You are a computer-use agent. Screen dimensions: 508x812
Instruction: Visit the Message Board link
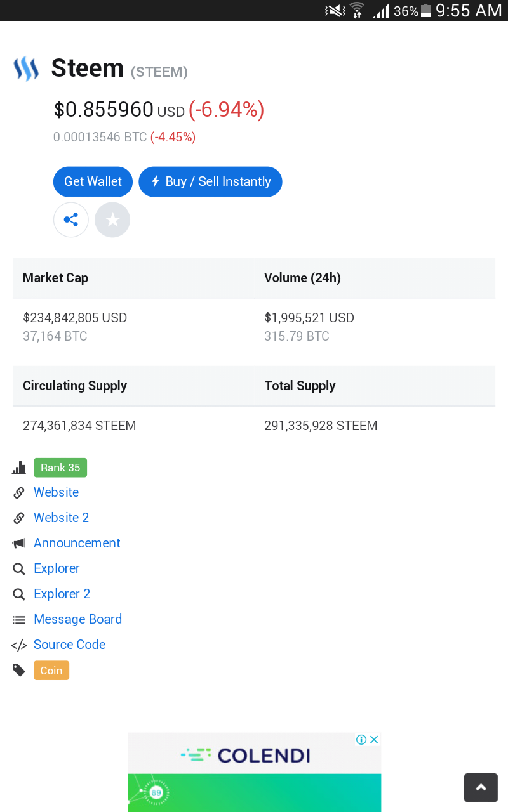point(77,619)
